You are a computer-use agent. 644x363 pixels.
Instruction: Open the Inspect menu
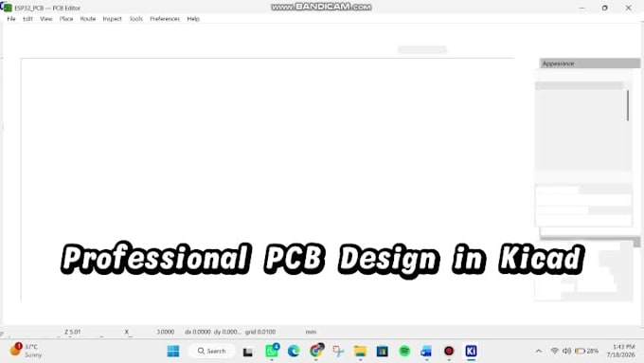[112, 19]
